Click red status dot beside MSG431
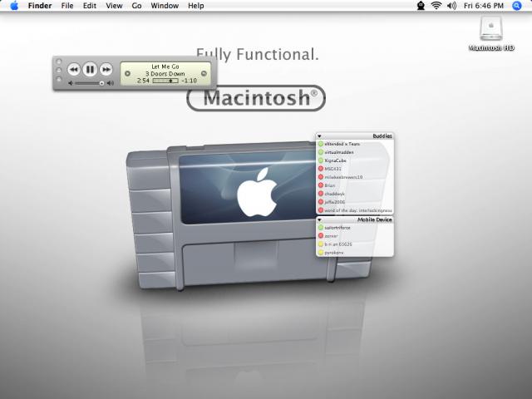 [321, 169]
